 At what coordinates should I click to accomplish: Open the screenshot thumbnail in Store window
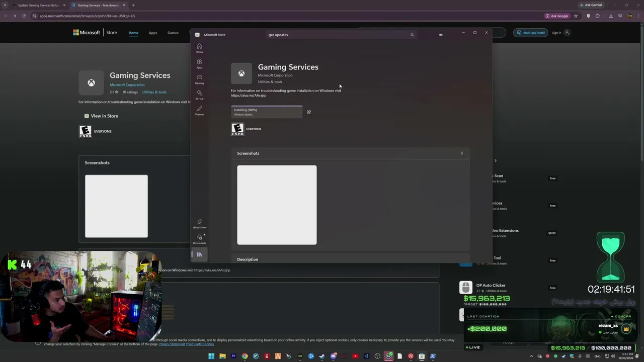277,205
